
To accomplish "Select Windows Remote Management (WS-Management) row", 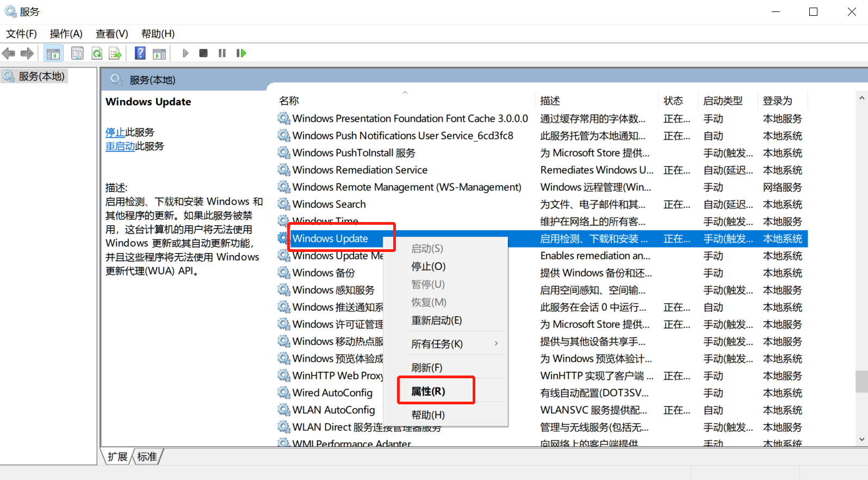I will click(x=542, y=187).
